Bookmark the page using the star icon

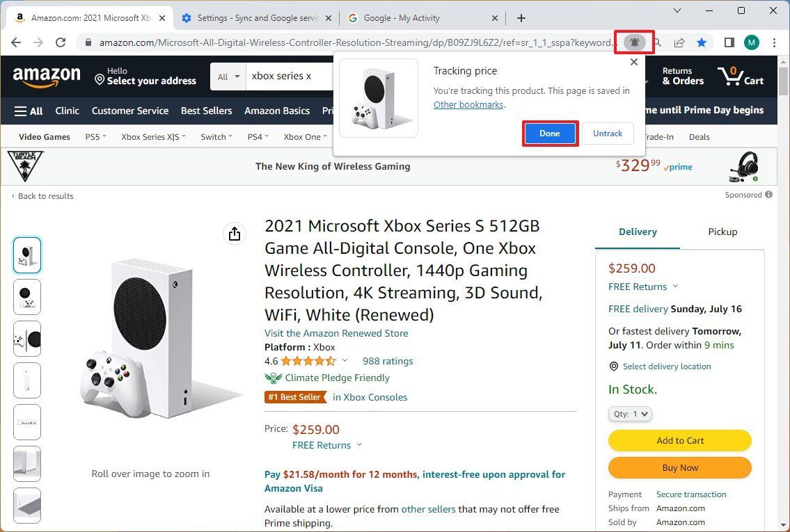point(702,42)
